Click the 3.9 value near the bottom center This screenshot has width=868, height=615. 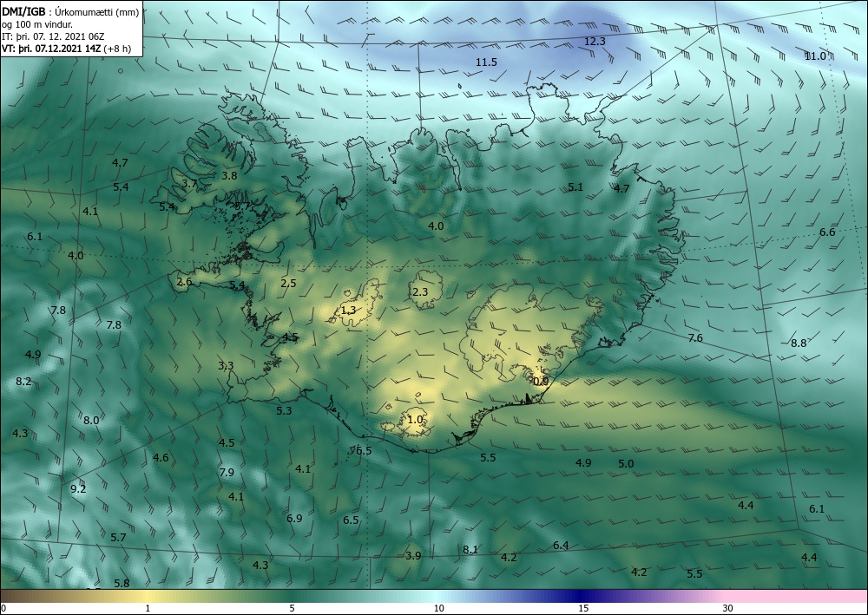pyautogui.click(x=413, y=556)
